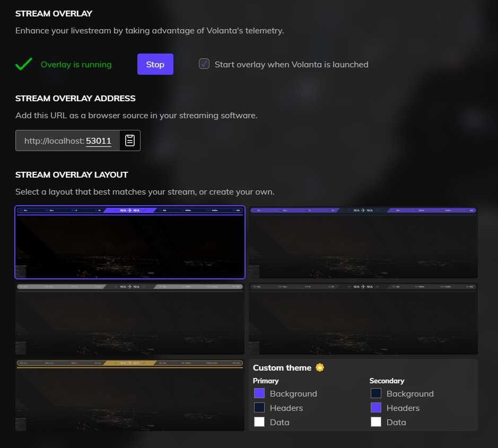
Task: Select the dark blue-purple overlay layout thumbnail
Action: [130, 242]
